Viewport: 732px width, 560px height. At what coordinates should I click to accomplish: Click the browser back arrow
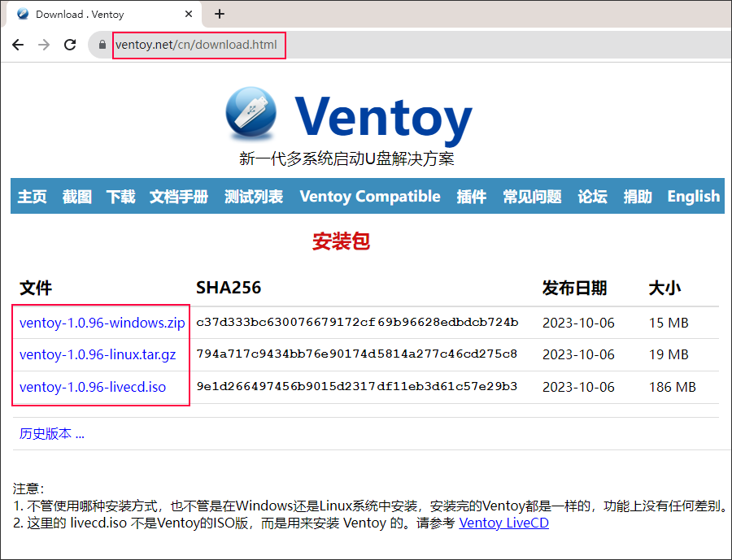[18, 45]
